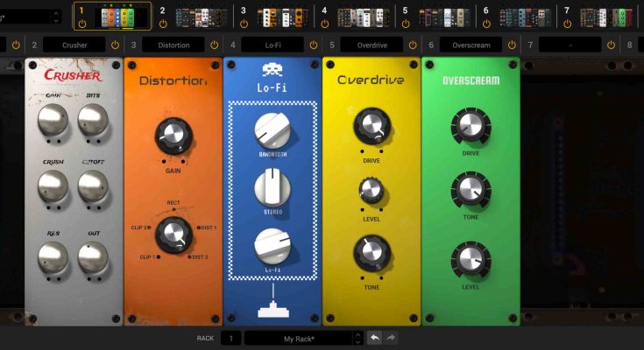This screenshot has height=350, width=644.
Task: Click power icon under rack preset 3
Action: tap(243, 24)
